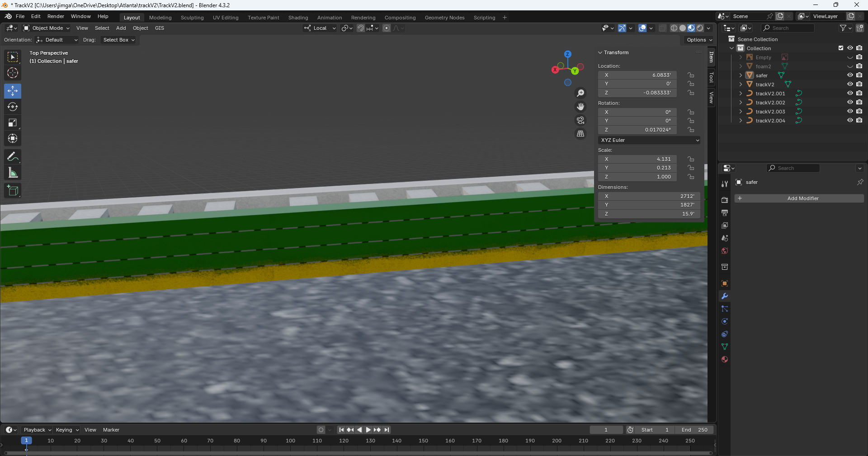Open the XYZ Euler rotation mode dropdown
Screen dimensions: 868x456
point(649,140)
